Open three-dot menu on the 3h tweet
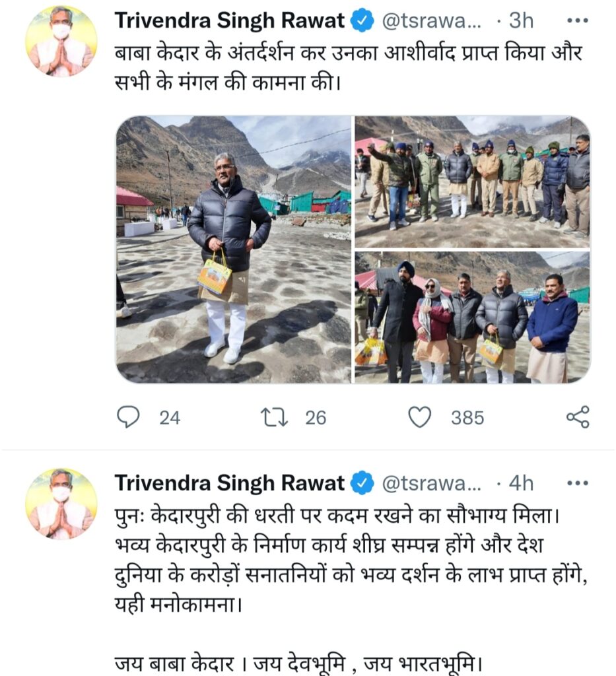616x676 pixels. [578, 20]
